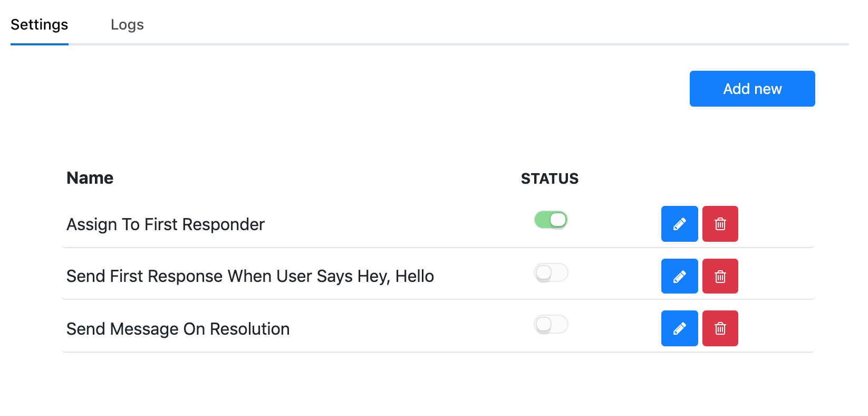Viewport: 868px width, 416px height.
Task: Select the Assign To First Responder name text
Action: 166,224
